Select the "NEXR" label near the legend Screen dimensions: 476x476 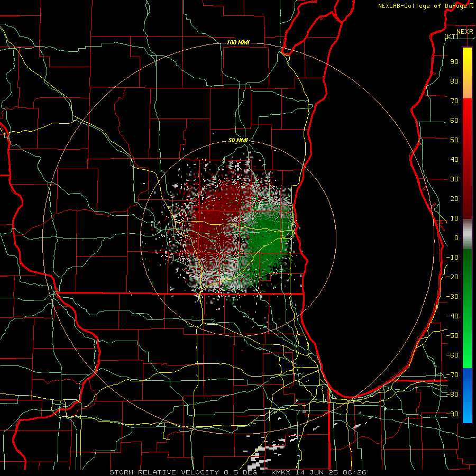tap(464, 32)
